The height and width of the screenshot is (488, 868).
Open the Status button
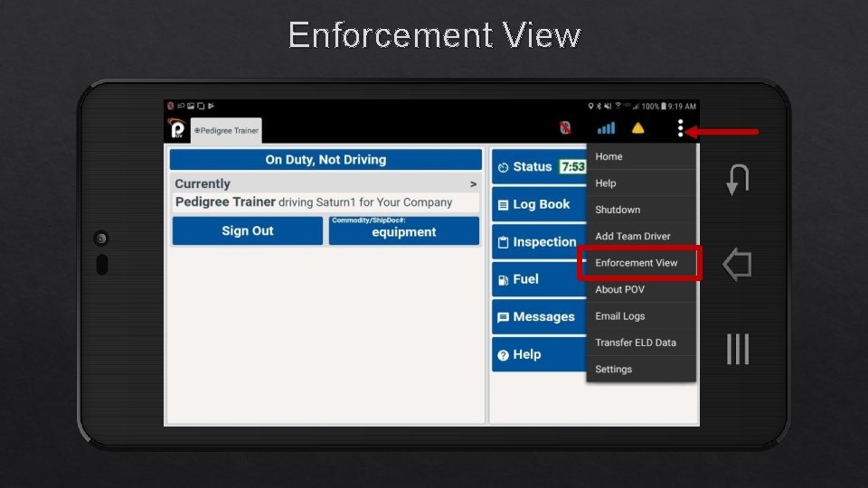[539, 167]
